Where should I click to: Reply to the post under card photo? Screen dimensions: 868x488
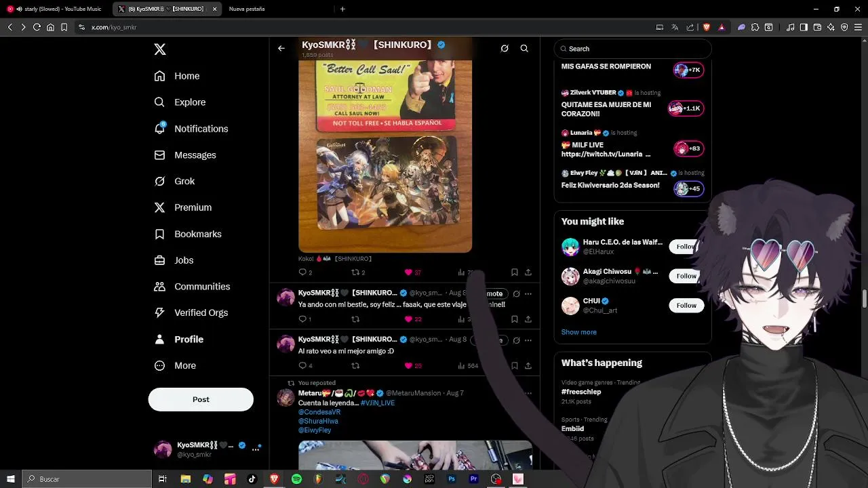(303, 272)
